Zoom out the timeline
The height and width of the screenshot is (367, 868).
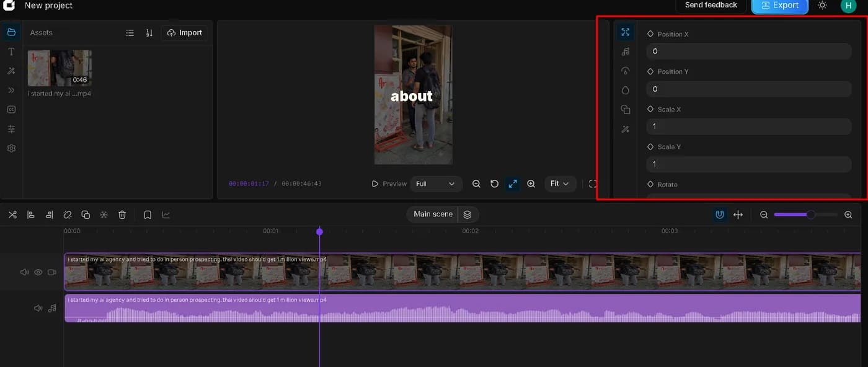(764, 214)
